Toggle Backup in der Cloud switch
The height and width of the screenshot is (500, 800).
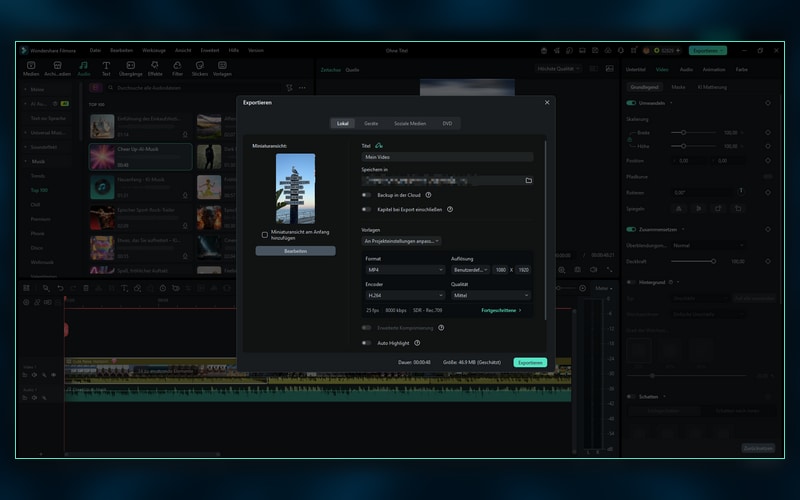pyautogui.click(x=366, y=195)
